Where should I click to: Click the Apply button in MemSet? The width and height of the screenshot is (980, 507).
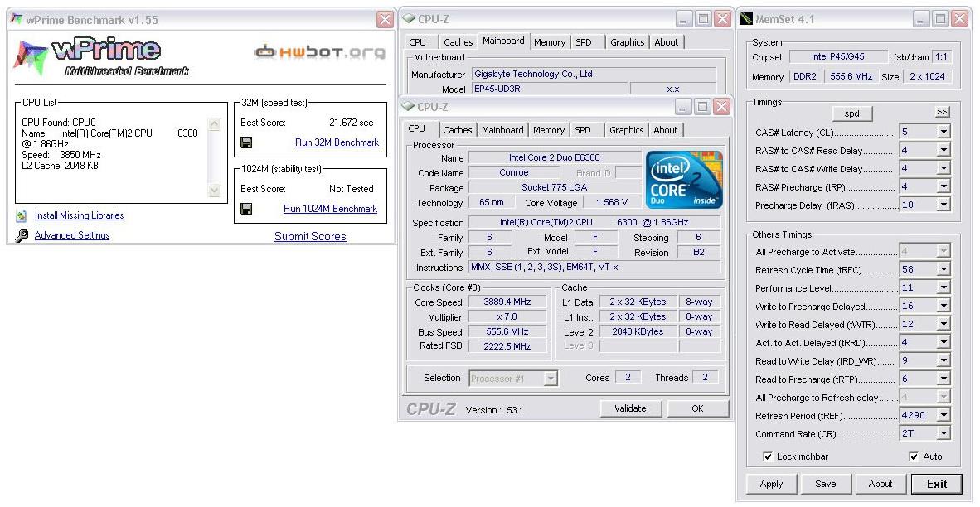(x=771, y=484)
